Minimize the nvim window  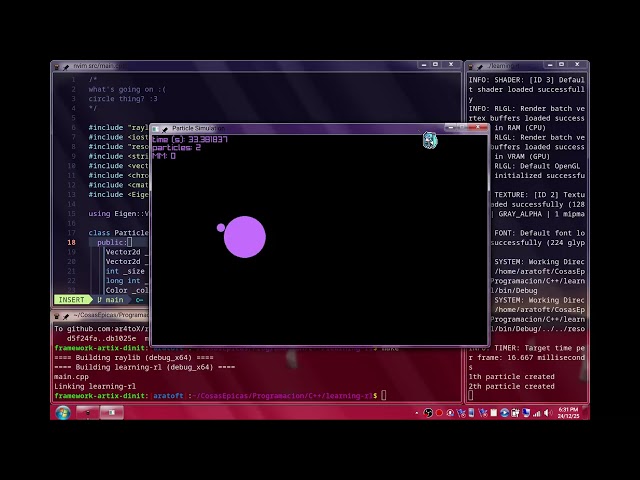[x=424, y=64]
